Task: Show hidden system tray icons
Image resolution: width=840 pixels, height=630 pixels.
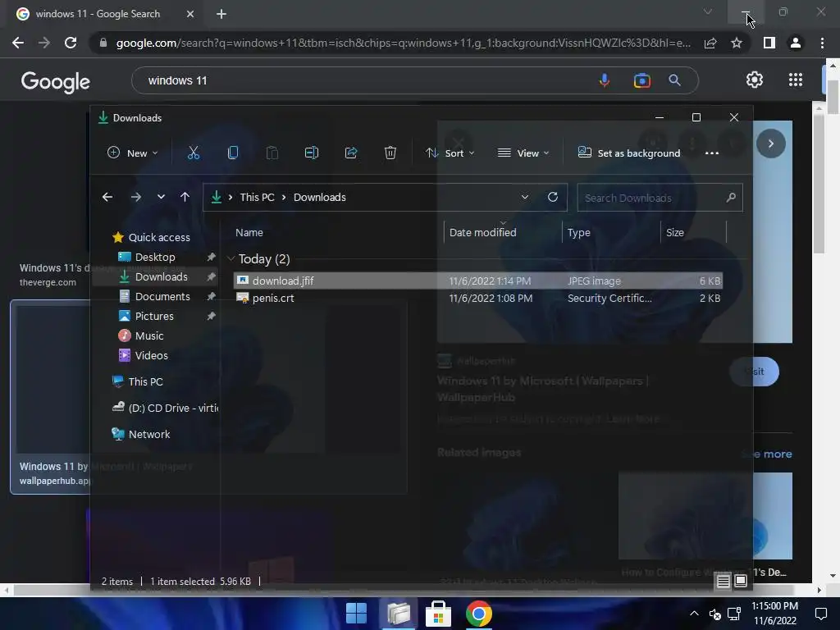Action: point(694,614)
